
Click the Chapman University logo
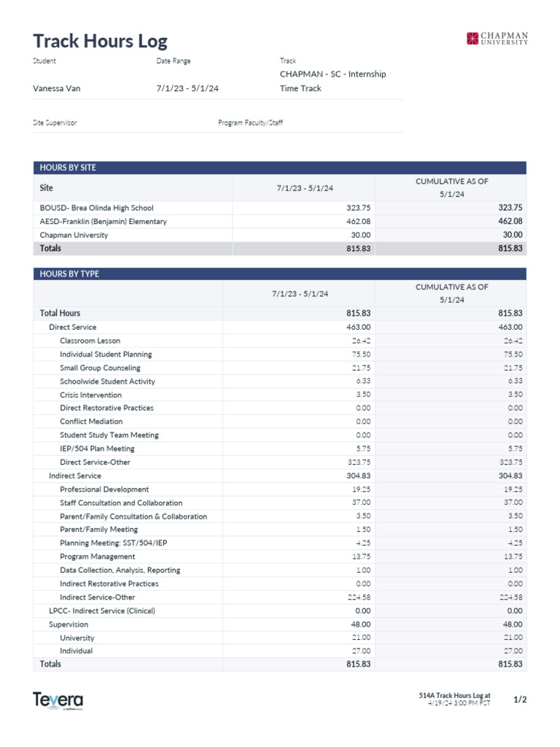click(497, 38)
